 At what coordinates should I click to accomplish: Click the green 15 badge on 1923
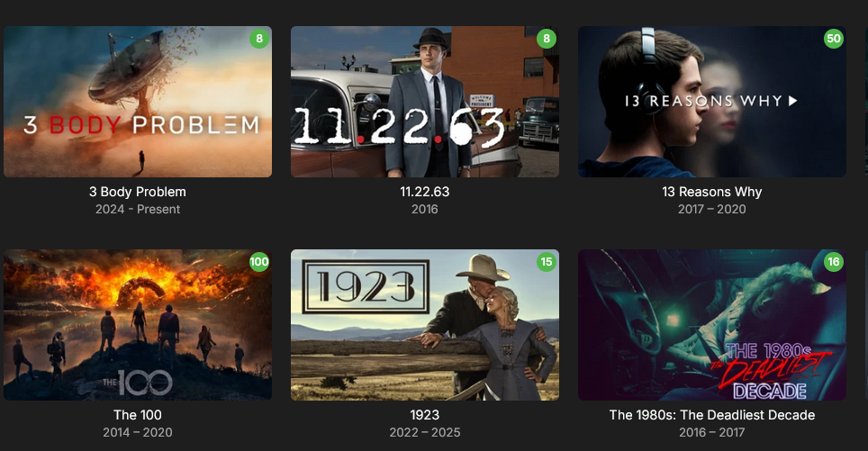pos(547,262)
